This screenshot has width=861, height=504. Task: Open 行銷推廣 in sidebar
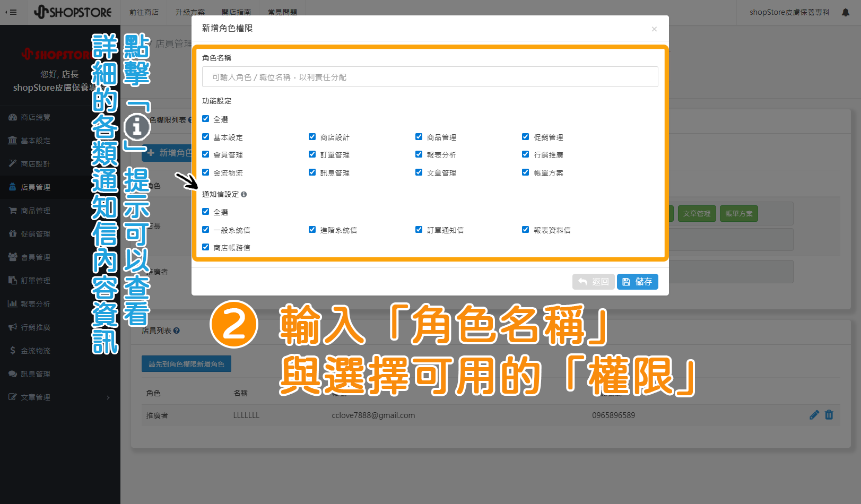click(36, 327)
